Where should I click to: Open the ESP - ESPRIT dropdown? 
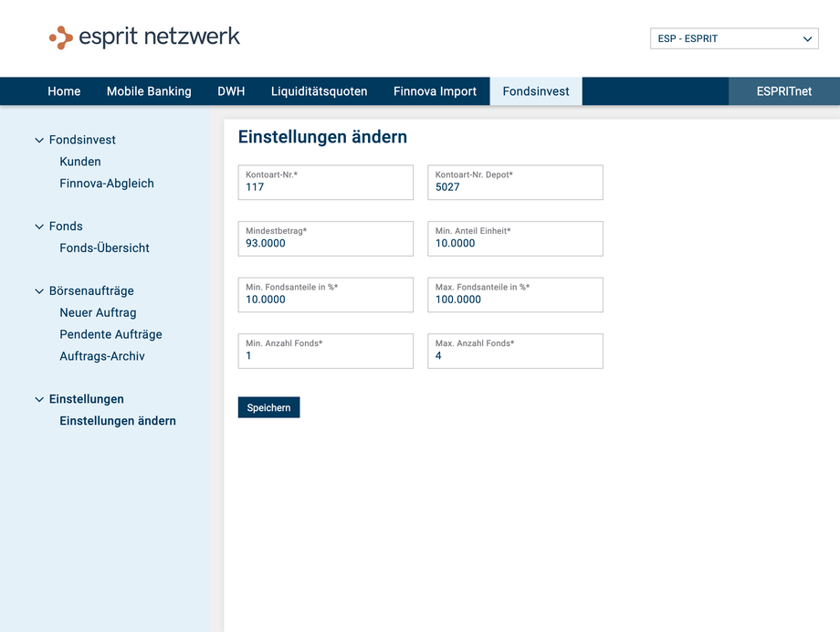733,38
